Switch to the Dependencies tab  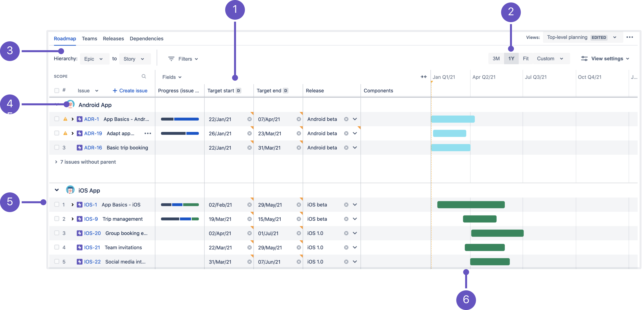pyautogui.click(x=147, y=39)
